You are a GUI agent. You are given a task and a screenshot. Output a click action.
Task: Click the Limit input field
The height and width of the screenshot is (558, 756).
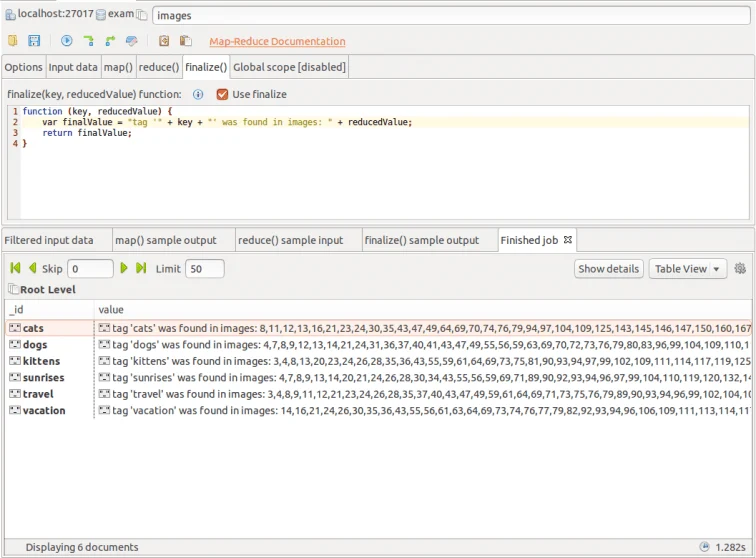point(204,269)
